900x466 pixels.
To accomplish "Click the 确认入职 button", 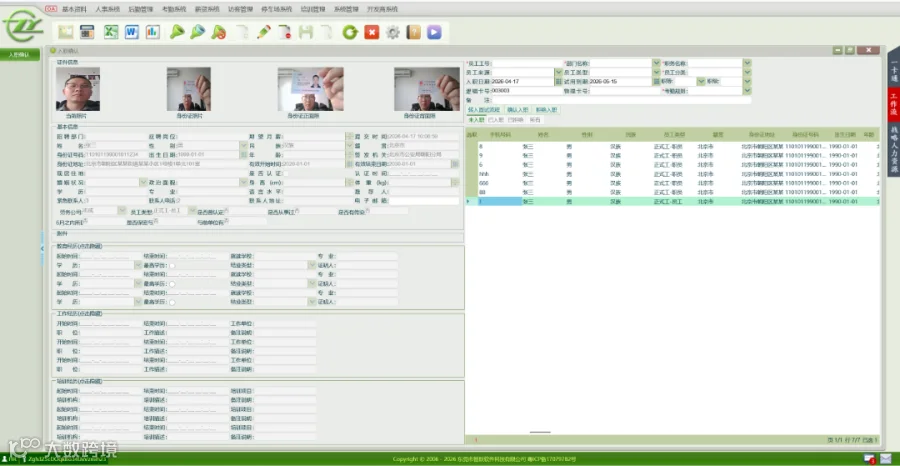I will point(518,110).
